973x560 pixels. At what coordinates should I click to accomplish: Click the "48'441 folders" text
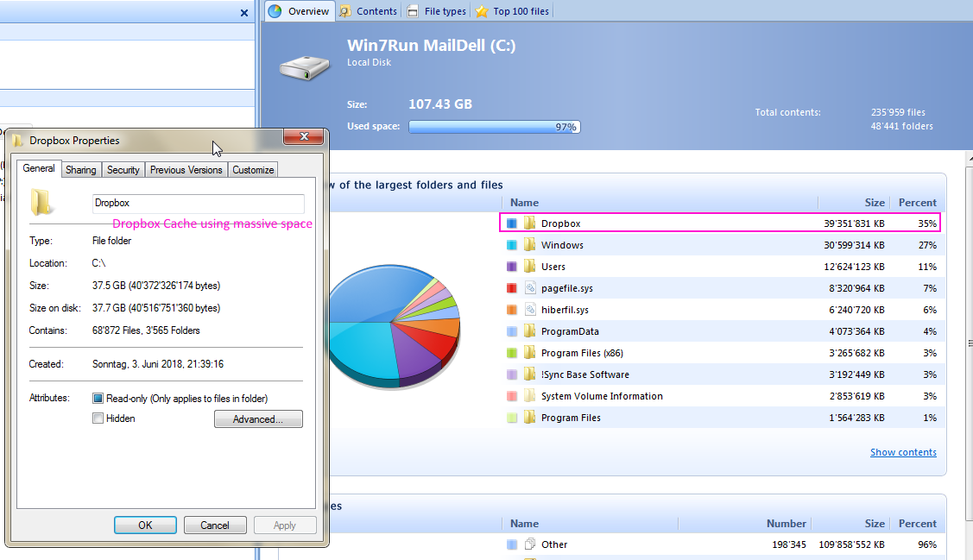[x=901, y=126]
